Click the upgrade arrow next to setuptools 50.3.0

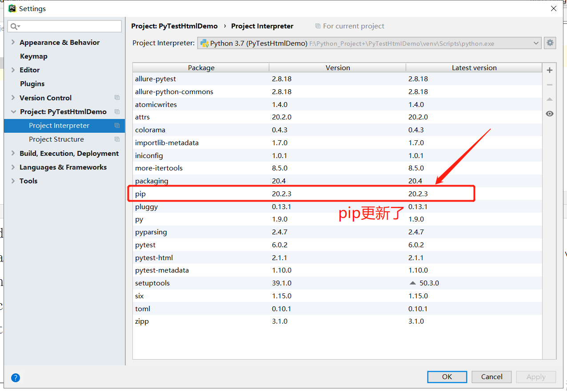[413, 283]
